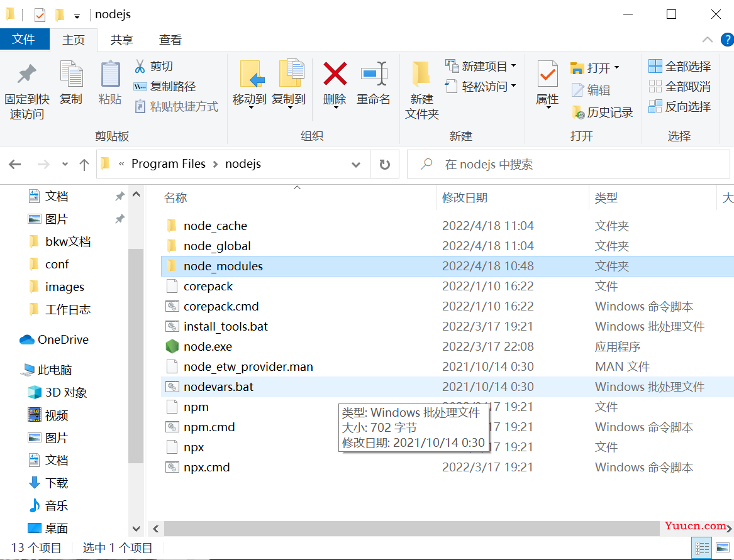Click the properties checkmark in title bar

pyautogui.click(x=40, y=15)
